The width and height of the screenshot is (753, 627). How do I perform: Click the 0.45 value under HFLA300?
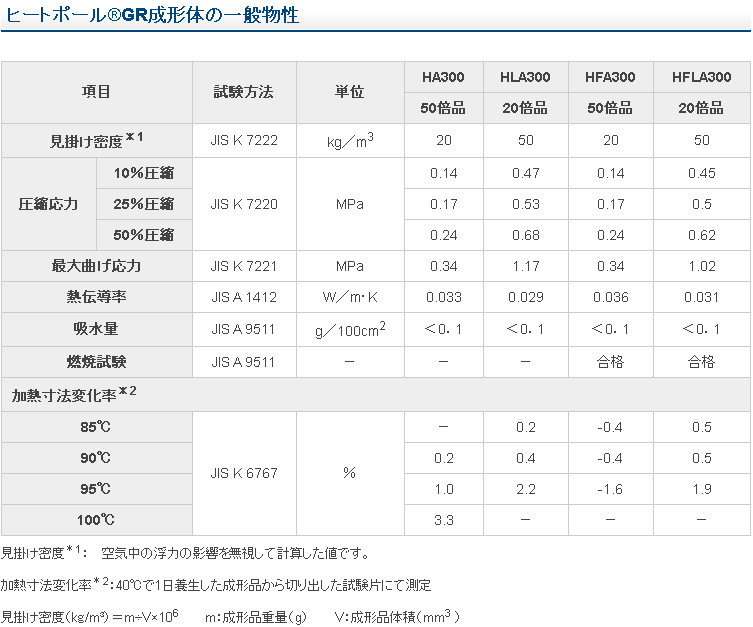pyautogui.click(x=702, y=173)
